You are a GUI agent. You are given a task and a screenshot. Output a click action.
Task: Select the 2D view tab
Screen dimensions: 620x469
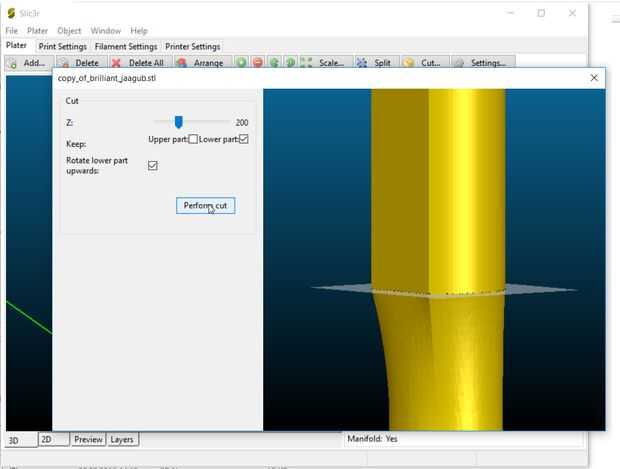coord(54,439)
